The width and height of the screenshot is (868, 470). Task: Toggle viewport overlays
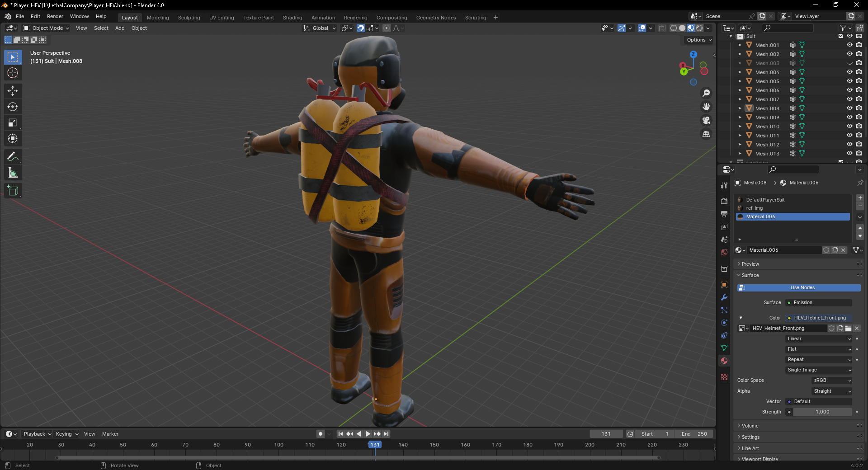tap(642, 28)
